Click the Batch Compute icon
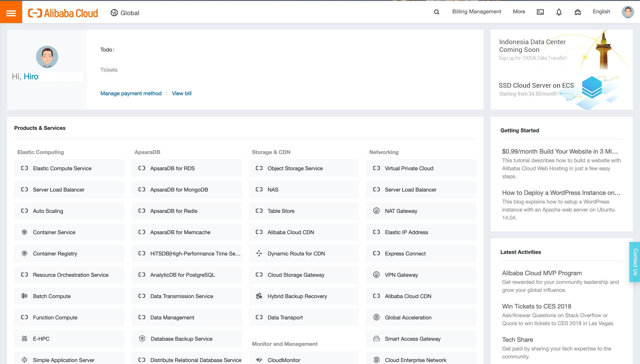Viewport: 640px width, 364px height. tap(24, 296)
